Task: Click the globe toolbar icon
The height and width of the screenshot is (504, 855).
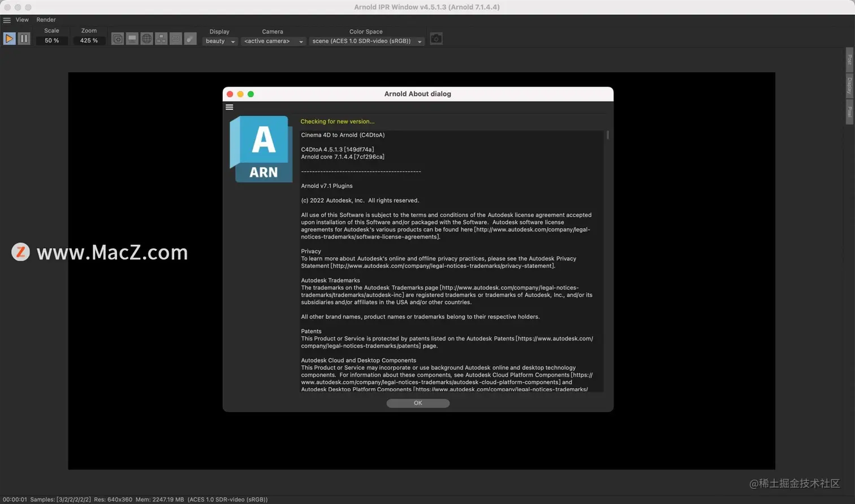Action: coord(146,38)
